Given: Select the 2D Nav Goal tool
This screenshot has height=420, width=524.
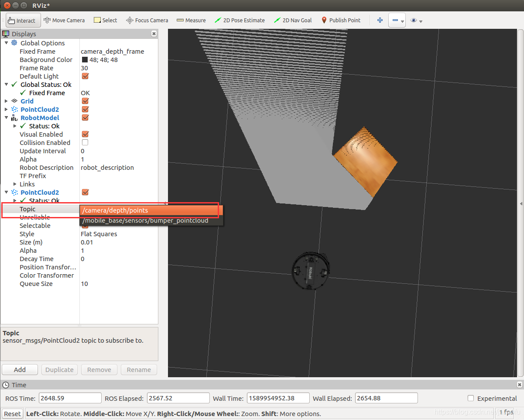Looking at the screenshot, I should 292,20.
